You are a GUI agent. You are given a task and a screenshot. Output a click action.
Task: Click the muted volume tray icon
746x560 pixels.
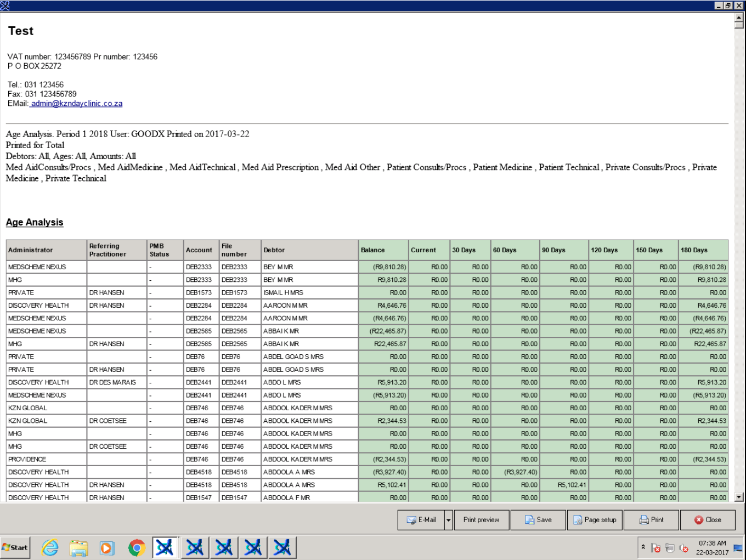683,548
